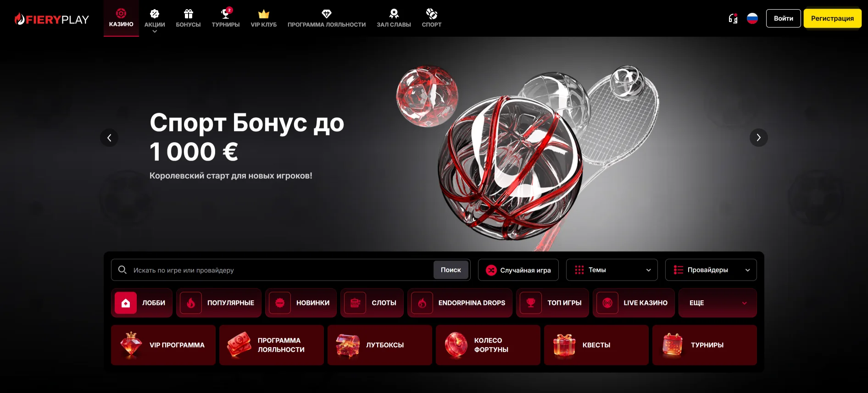The height and width of the screenshot is (393, 868).
Task: Click the Квесты gift box image
Action: tap(564, 345)
